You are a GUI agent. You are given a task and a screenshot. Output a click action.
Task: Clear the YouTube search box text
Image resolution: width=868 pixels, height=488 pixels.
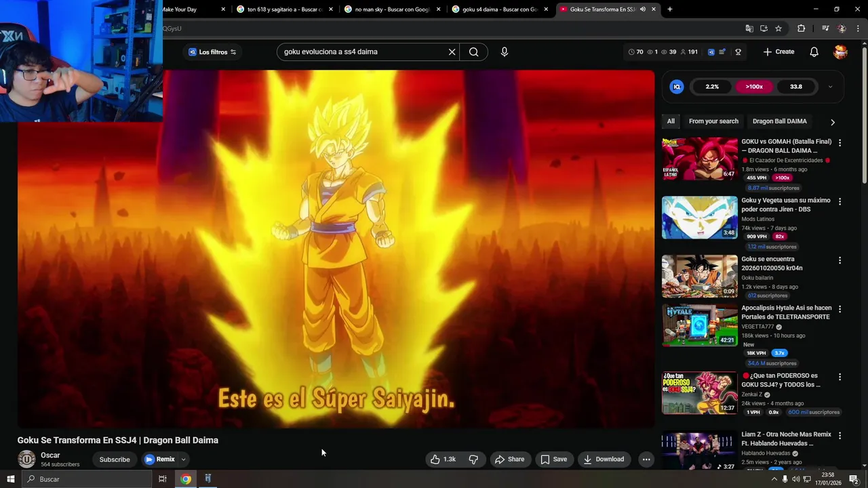[x=452, y=52]
